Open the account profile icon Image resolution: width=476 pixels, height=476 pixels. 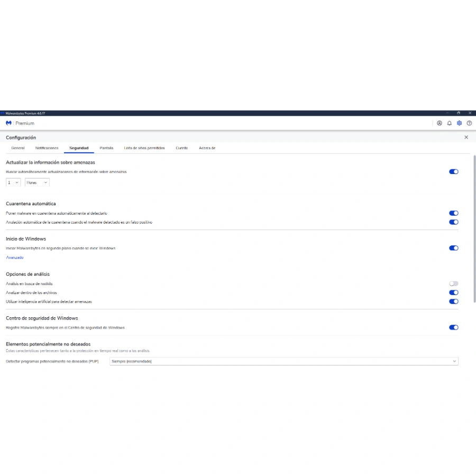[x=439, y=123]
